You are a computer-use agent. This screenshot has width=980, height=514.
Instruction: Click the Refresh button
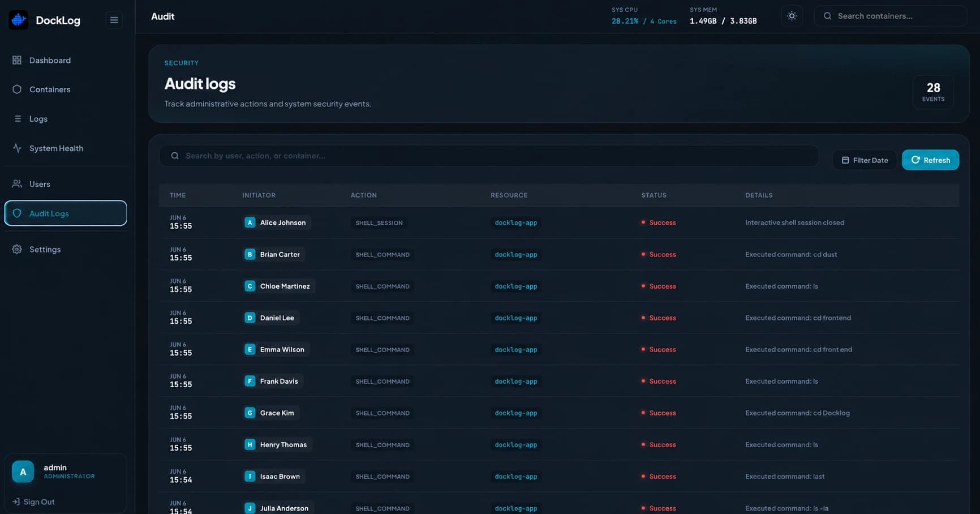930,160
